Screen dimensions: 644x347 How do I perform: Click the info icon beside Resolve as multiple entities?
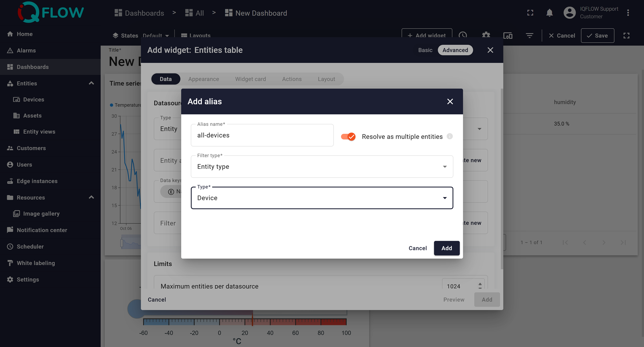[450, 136]
